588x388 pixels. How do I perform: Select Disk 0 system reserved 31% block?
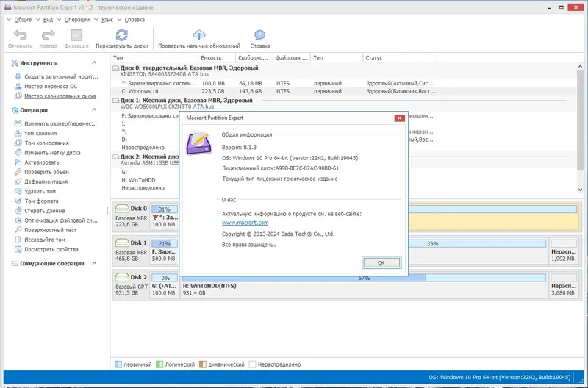164,218
